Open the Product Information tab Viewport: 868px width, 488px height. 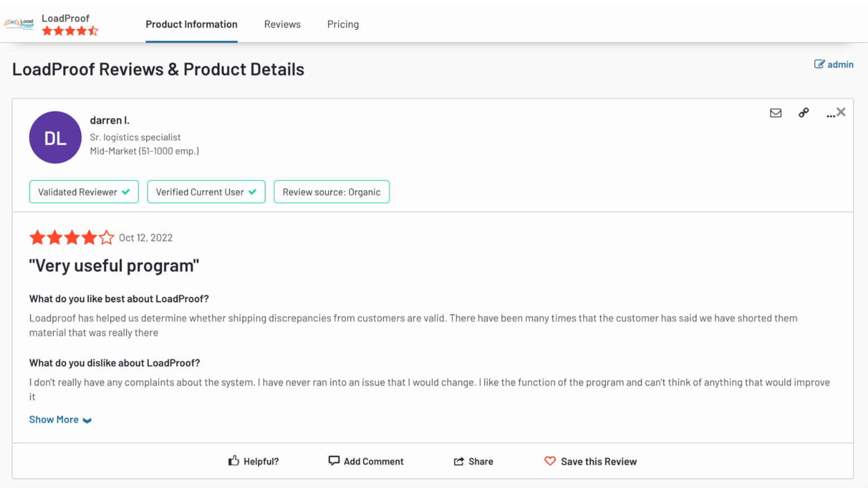192,24
